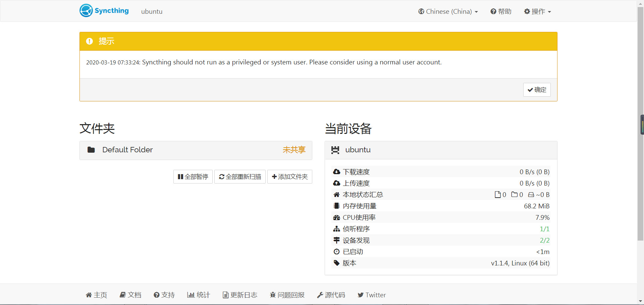This screenshot has height=305, width=644.
Task: Open the Twitter footer link
Action: (372, 295)
